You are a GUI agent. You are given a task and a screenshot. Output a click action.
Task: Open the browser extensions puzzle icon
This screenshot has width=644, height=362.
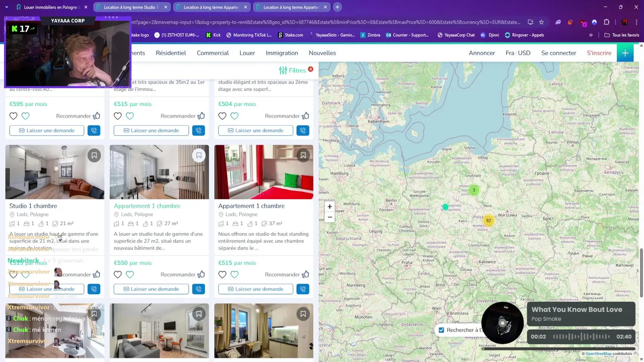point(606,22)
